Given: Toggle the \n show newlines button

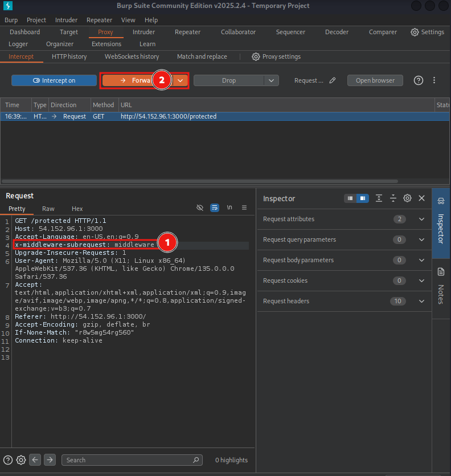Looking at the screenshot, I should [x=229, y=208].
